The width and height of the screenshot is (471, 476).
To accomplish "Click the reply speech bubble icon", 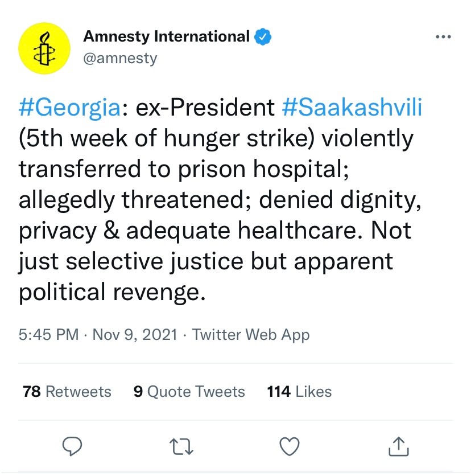I will click(x=72, y=446).
